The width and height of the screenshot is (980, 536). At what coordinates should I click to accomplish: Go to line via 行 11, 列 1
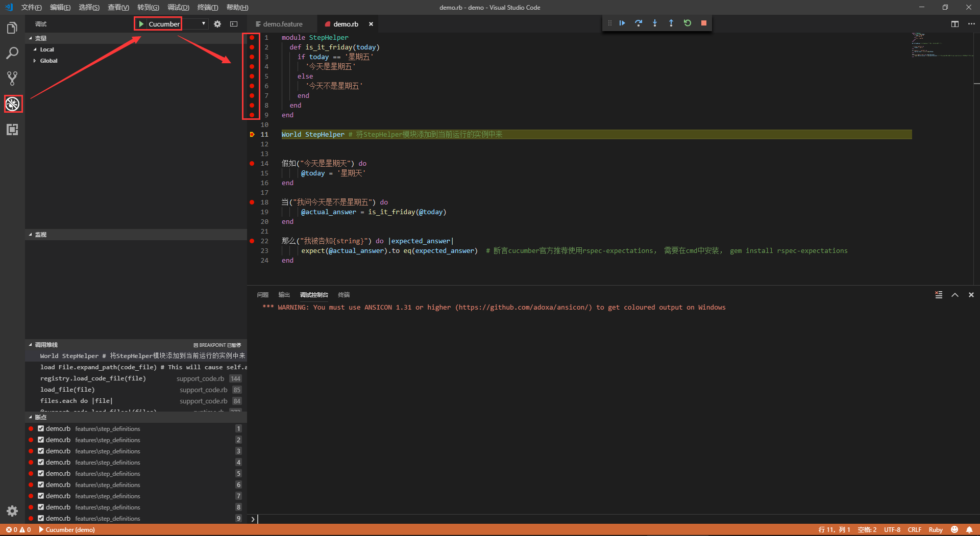835,530
